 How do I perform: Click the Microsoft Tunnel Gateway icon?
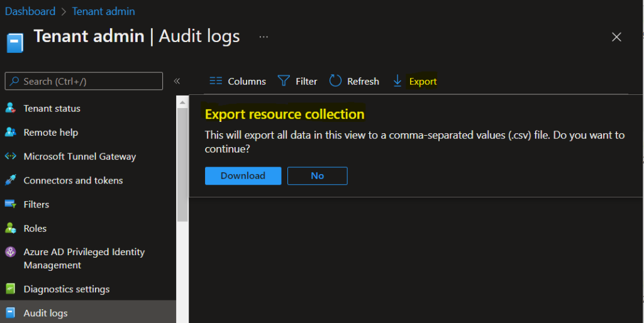click(x=10, y=156)
